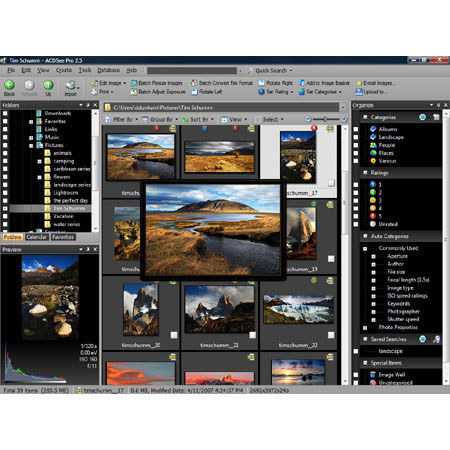450x450 pixels.
Task: Click the Upload to icon
Action: pyautogui.click(x=359, y=92)
